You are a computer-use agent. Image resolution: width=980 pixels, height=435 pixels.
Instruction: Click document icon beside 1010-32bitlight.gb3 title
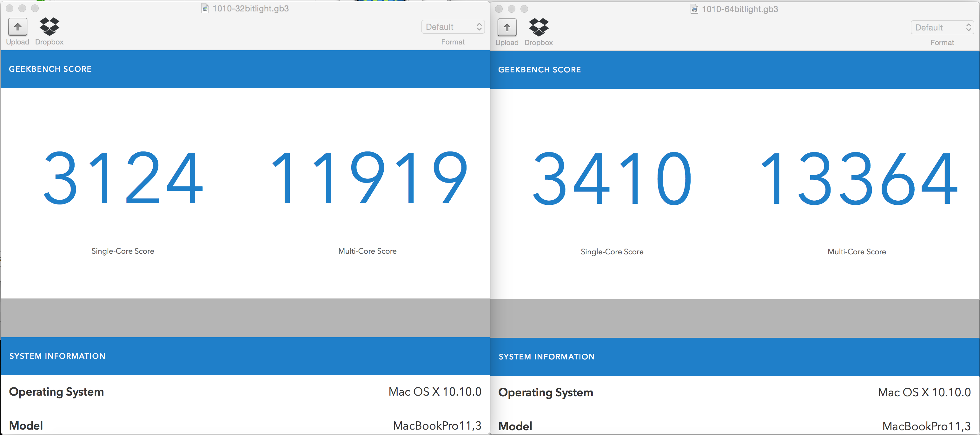[x=205, y=8]
